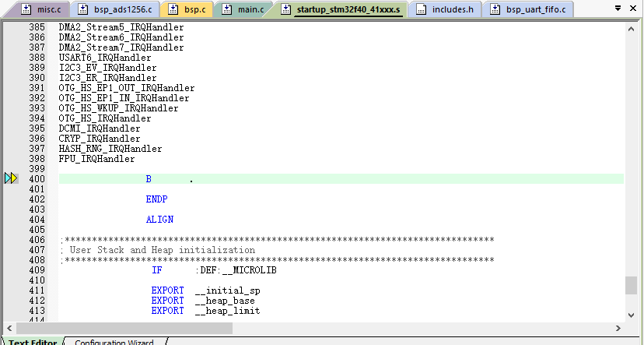The image size is (644, 345).
Task: Click the EXPORT keyword on line 412
Action: pos(167,301)
